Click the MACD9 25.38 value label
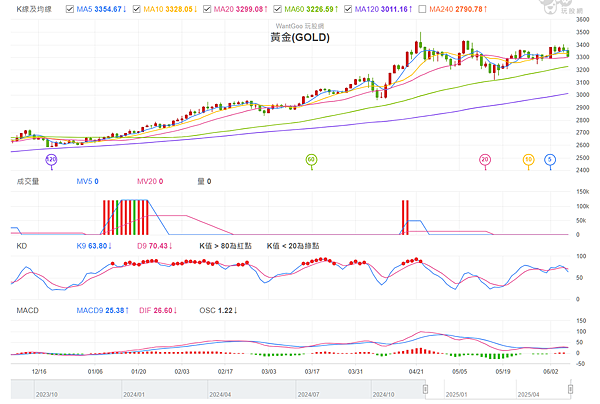Image resolution: width=600 pixels, height=404 pixels. click(103, 310)
